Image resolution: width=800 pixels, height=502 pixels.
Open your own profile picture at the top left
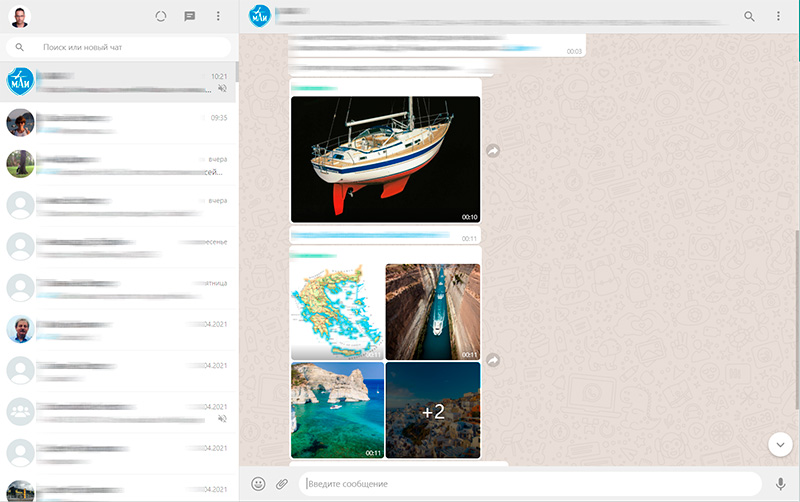coord(20,16)
